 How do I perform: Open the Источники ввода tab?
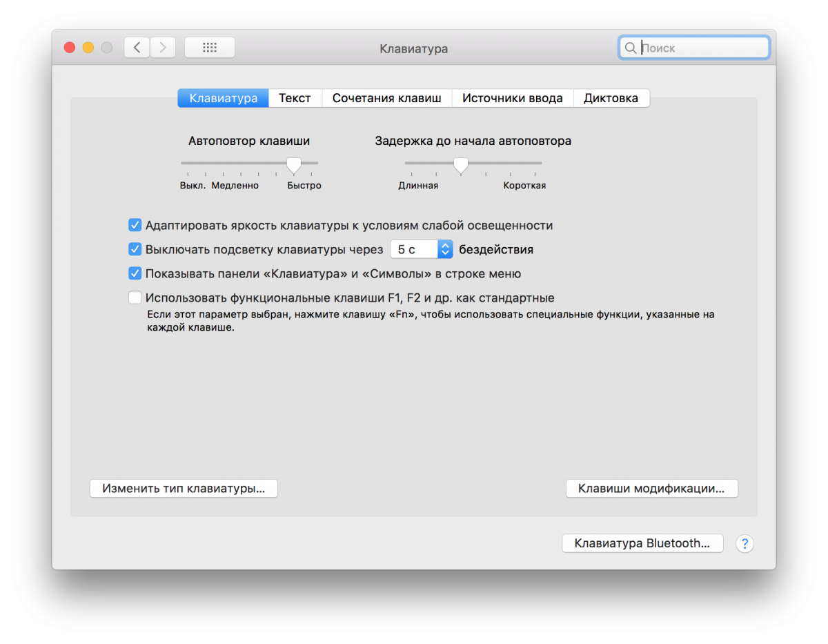point(512,98)
